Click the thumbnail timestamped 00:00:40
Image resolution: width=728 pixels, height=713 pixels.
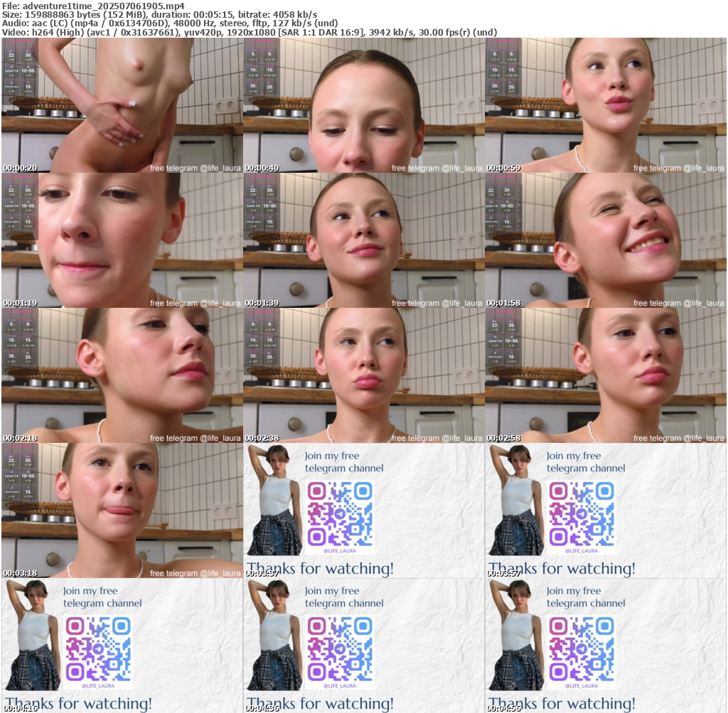pyautogui.click(x=363, y=105)
